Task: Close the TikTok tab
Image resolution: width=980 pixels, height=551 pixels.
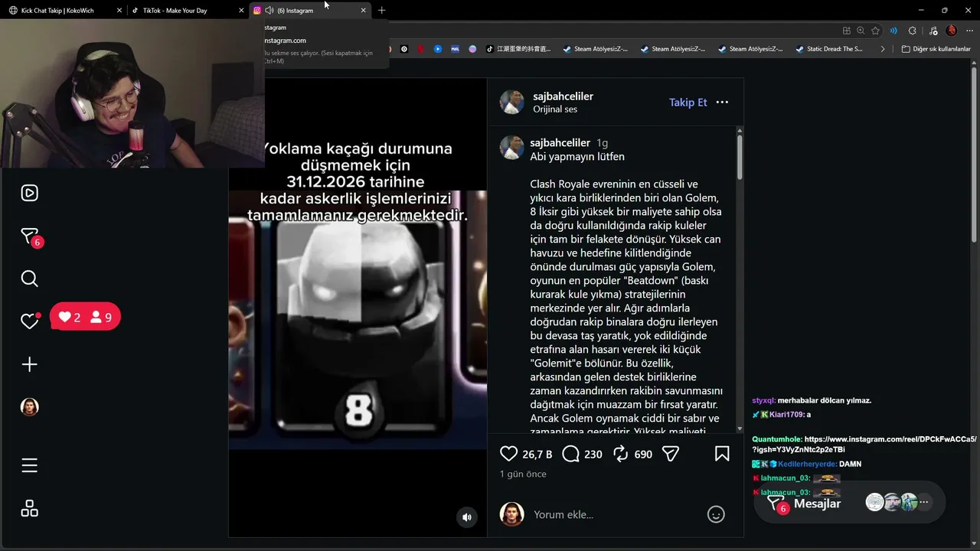Action: pos(241,11)
